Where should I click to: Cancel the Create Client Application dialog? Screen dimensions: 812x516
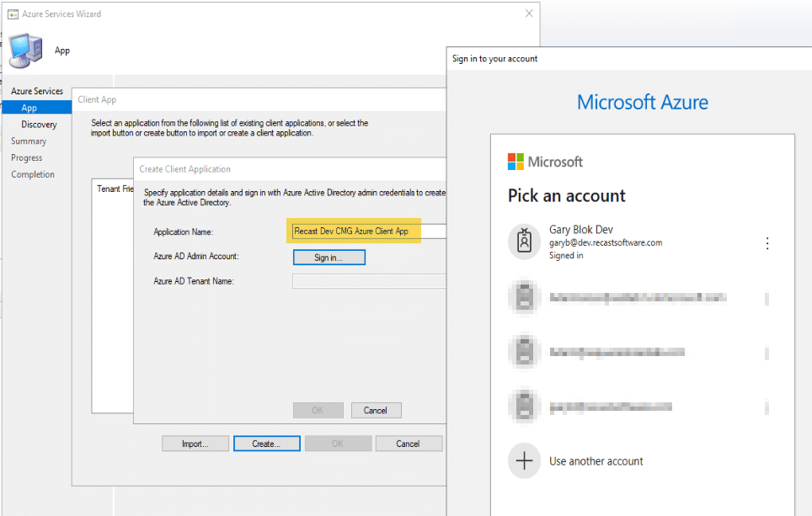tap(375, 410)
